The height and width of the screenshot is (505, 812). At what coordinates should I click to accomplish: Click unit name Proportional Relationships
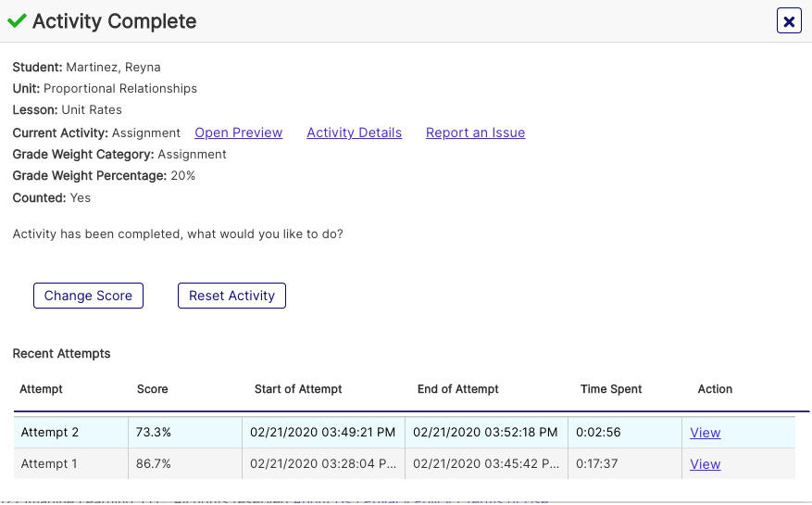click(120, 89)
